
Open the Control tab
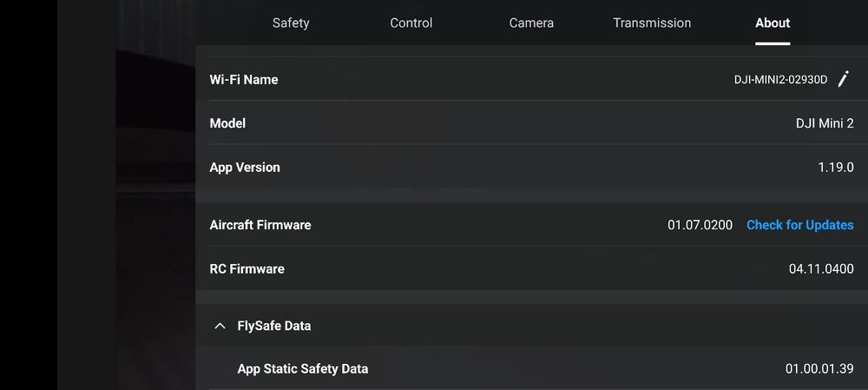411,23
